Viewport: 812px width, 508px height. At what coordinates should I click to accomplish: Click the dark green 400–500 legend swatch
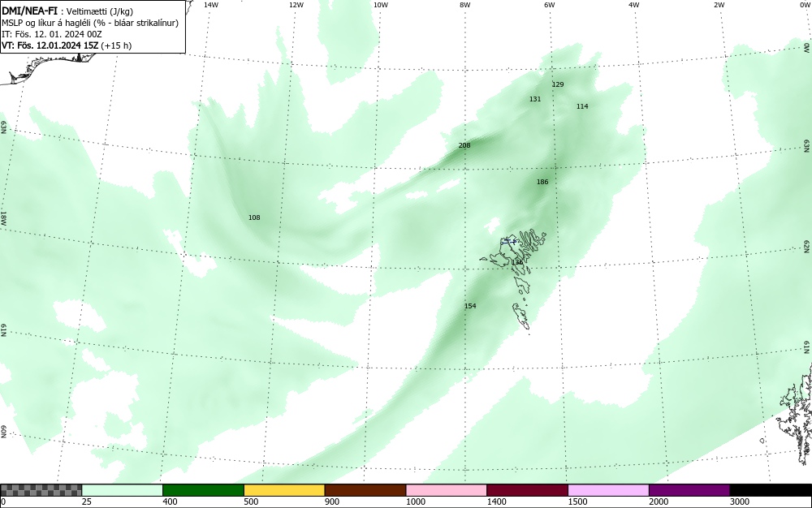tap(203, 490)
